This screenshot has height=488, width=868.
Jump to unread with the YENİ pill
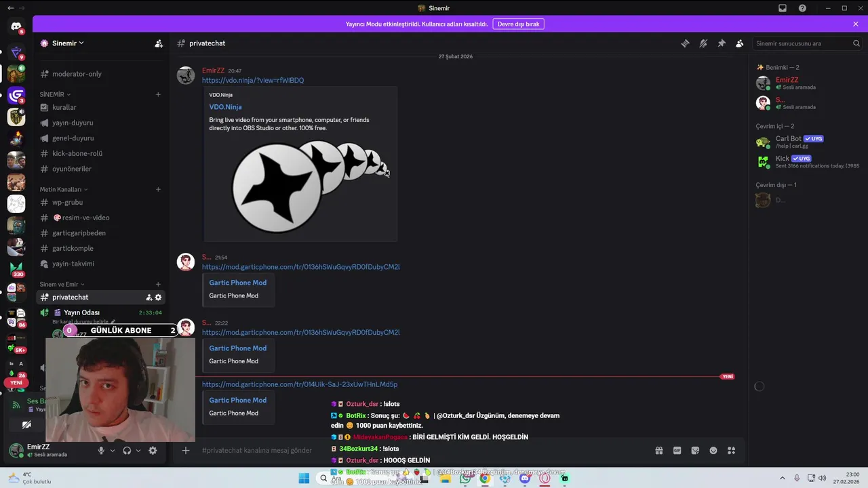tap(16, 382)
